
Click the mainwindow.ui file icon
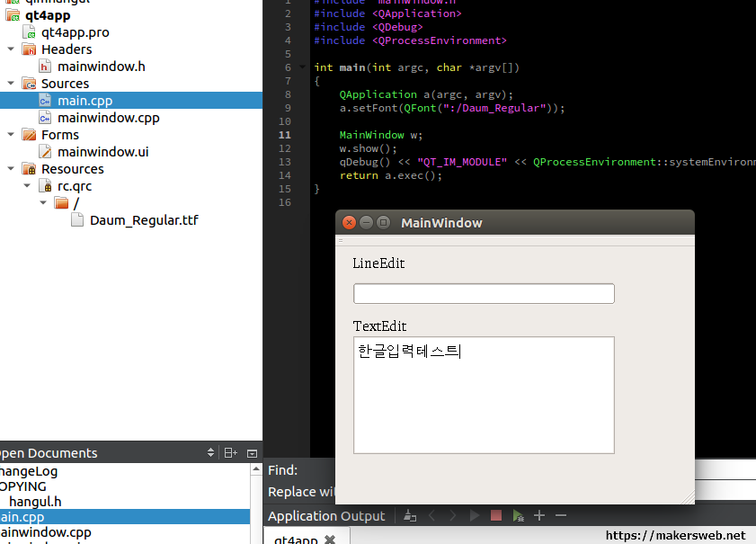point(45,152)
